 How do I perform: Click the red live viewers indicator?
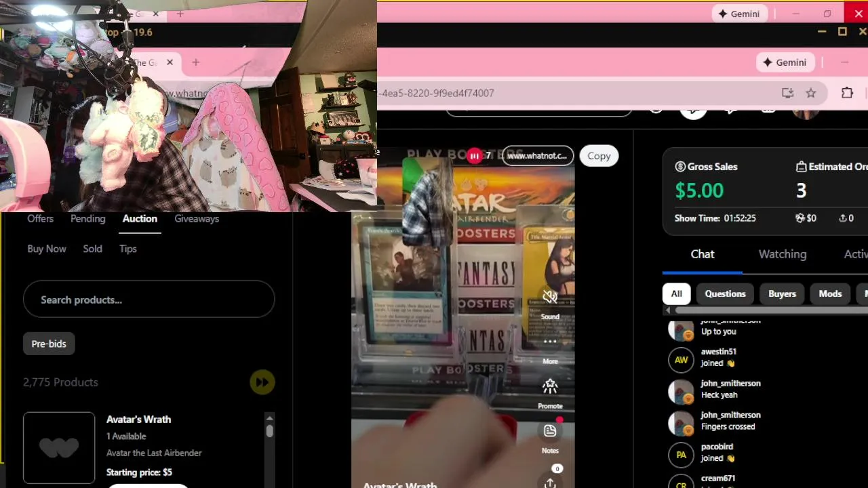[474, 156]
